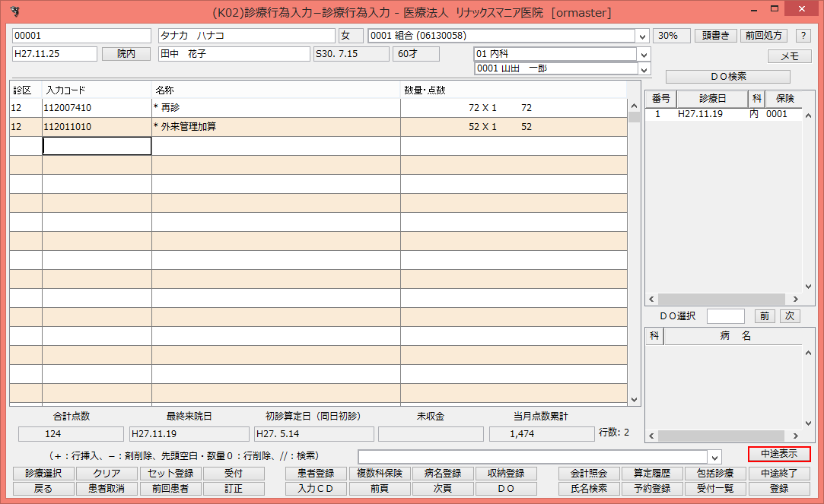The height and width of the screenshot is (504, 824).
Task: Expand the 0001 組合 insurance dropdown
Action: 642,35
